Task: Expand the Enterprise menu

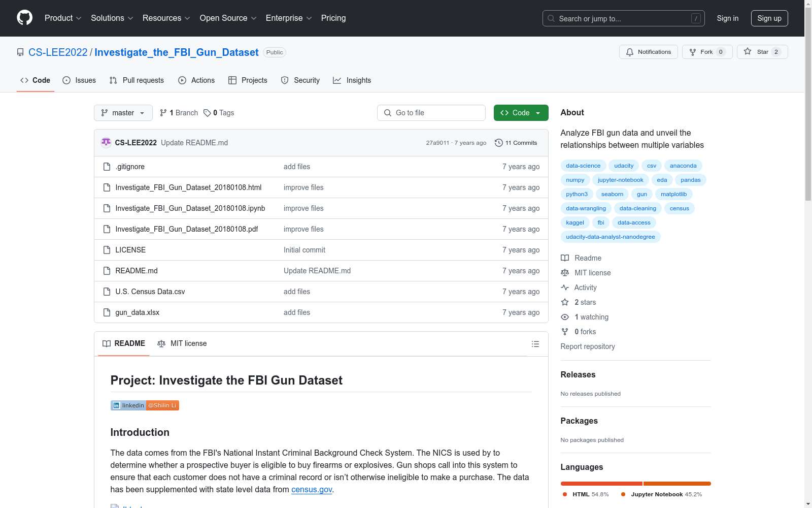Action: [289, 18]
